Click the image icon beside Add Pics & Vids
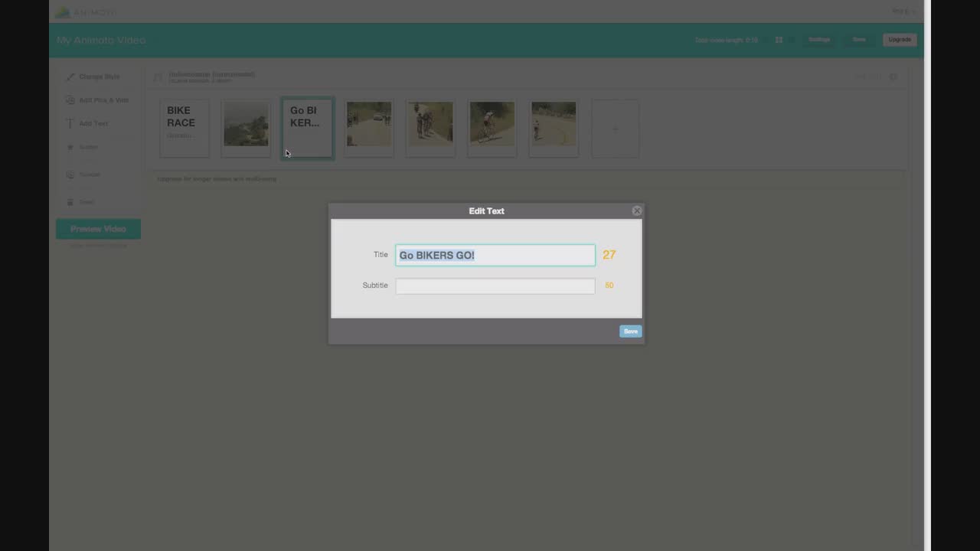 point(70,100)
